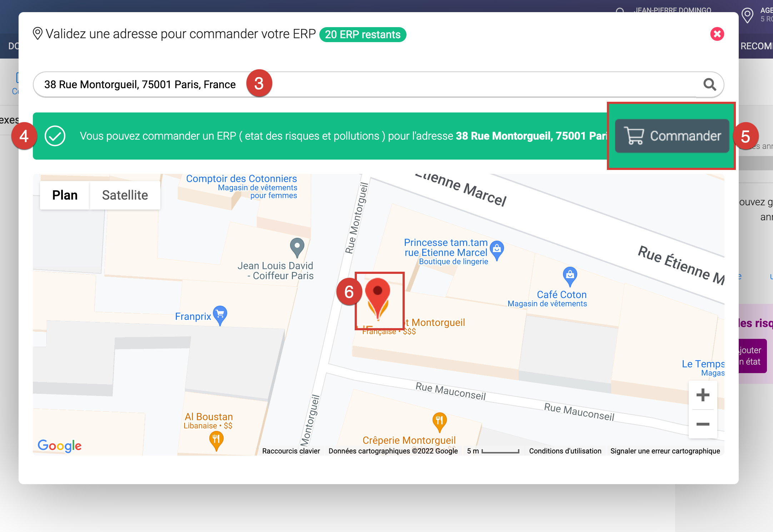
Task: Select the Plan map view
Action: coord(65,195)
